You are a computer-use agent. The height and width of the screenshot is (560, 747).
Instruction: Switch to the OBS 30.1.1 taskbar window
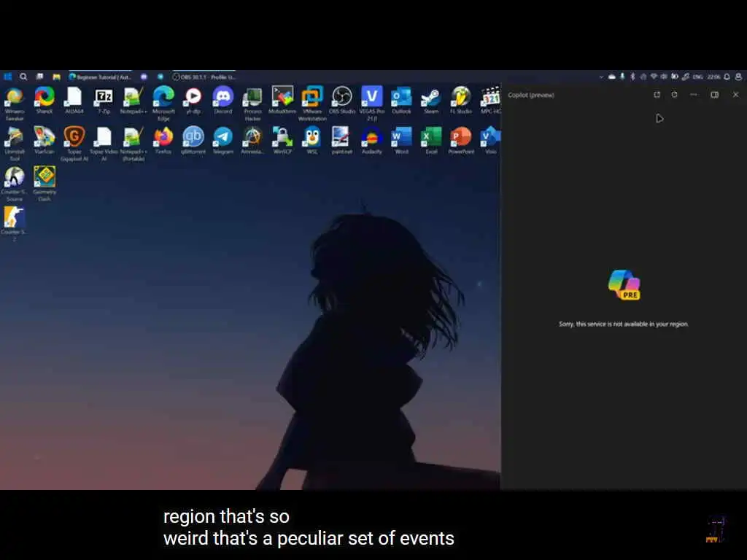(204, 77)
